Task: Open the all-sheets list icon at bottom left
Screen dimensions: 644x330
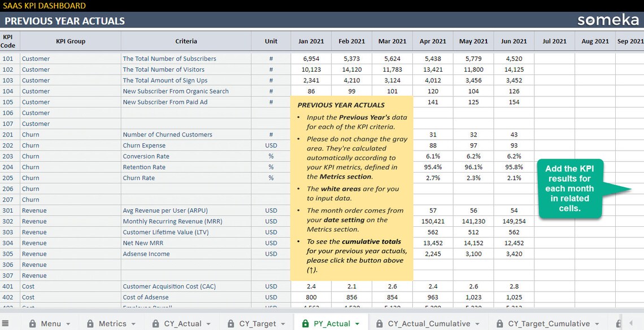Action: pos(5,323)
